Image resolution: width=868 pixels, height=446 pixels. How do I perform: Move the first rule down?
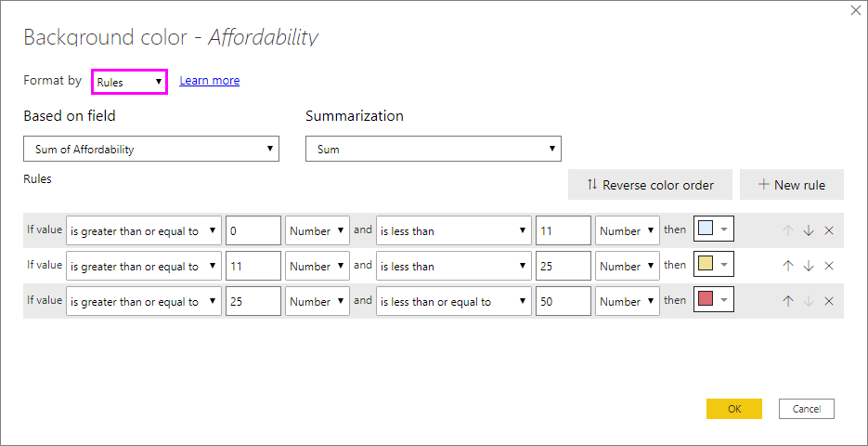(809, 230)
